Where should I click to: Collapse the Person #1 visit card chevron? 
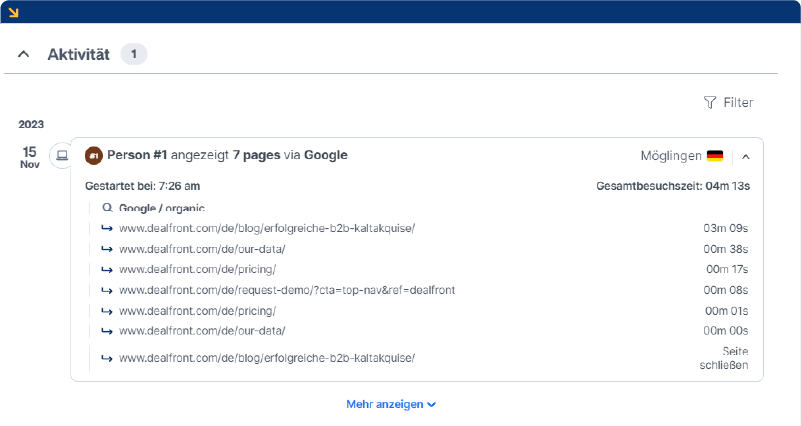pyautogui.click(x=746, y=157)
